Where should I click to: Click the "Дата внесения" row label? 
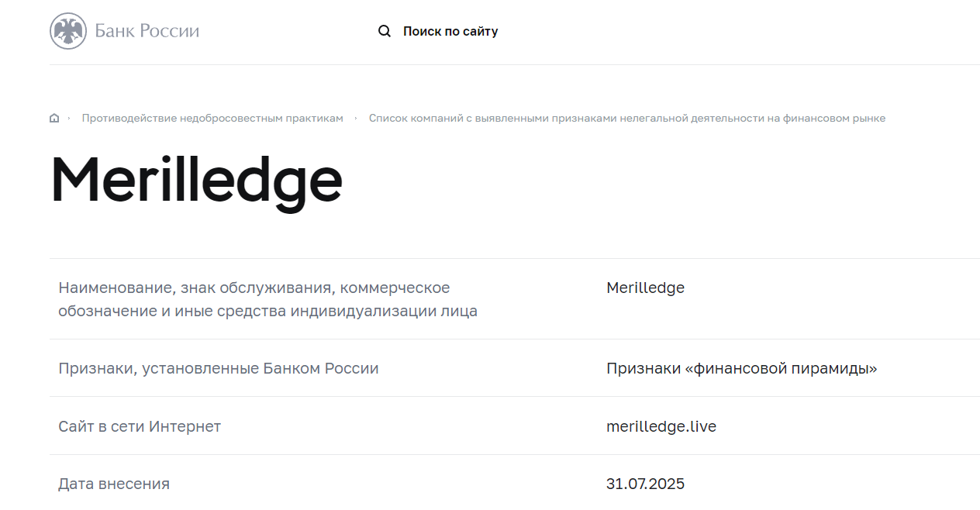click(x=114, y=484)
